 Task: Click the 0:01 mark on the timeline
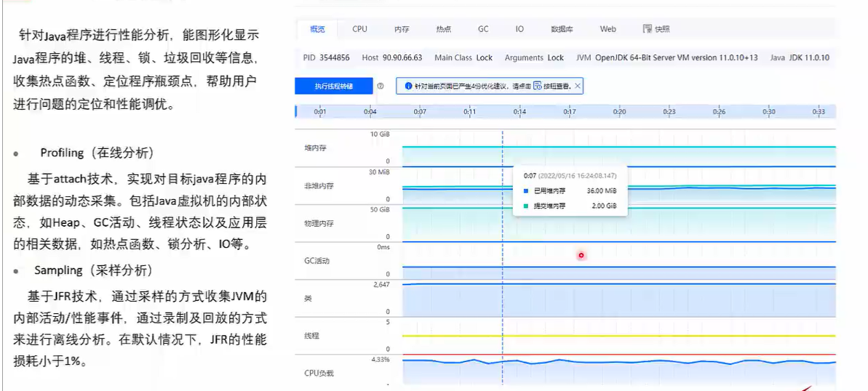320,112
